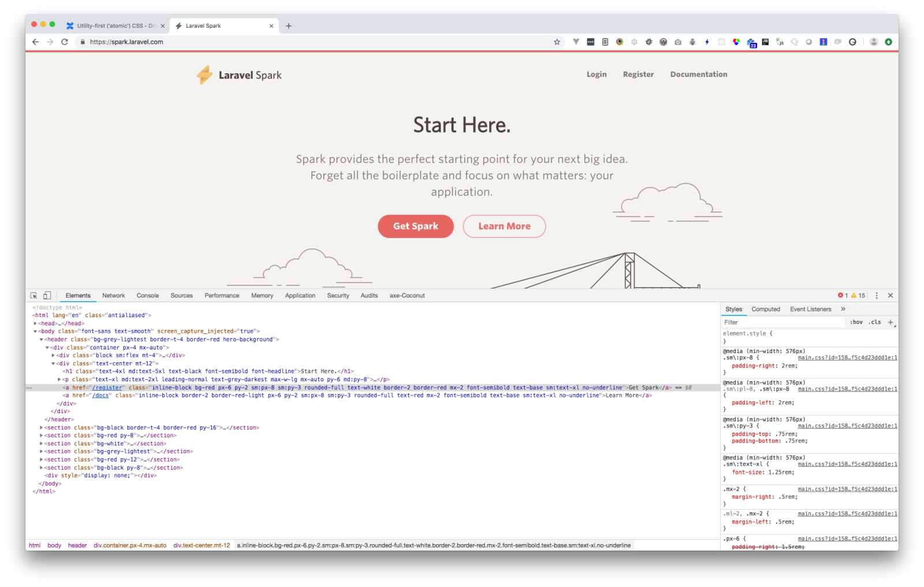The width and height of the screenshot is (924, 587).
Task: Click the Get Spark button
Action: pyautogui.click(x=416, y=226)
